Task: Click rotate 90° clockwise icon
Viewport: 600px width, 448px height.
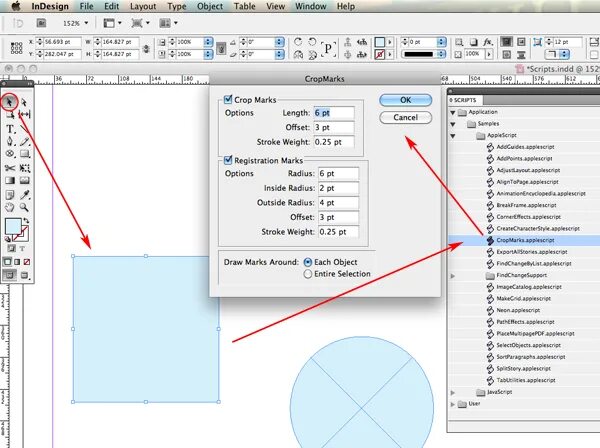Action: point(298,42)
